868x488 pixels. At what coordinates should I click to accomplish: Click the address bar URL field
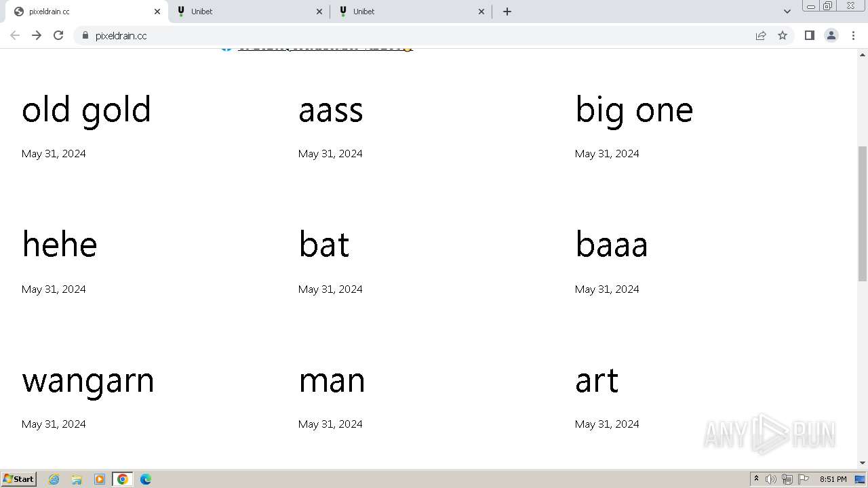(420, 35)
